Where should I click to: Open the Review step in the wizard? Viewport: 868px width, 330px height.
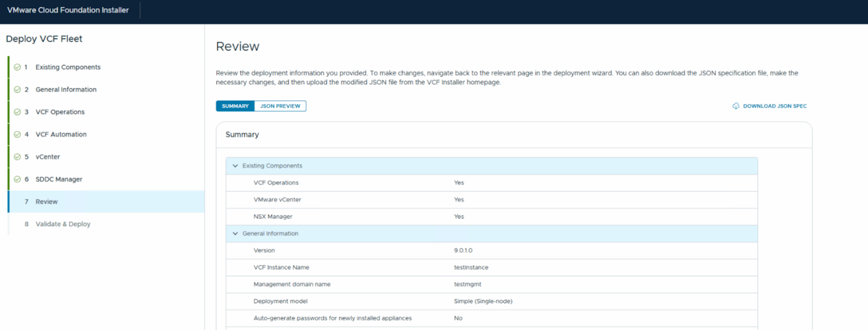47,202
